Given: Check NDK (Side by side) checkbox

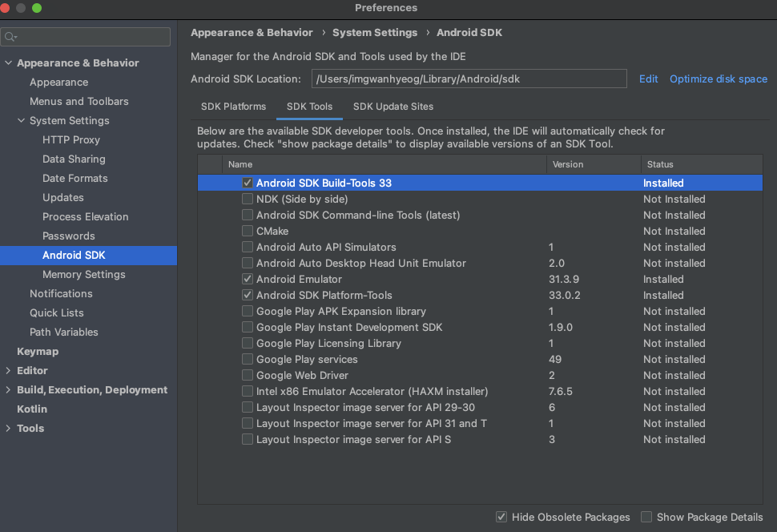Looking at the screenshot, I should pyautogui.click(x=248, y=199).
